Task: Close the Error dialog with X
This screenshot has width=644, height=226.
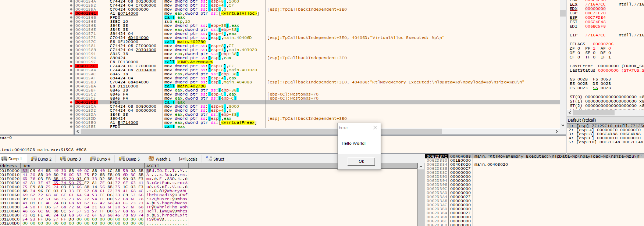Action: coord(375,128)
